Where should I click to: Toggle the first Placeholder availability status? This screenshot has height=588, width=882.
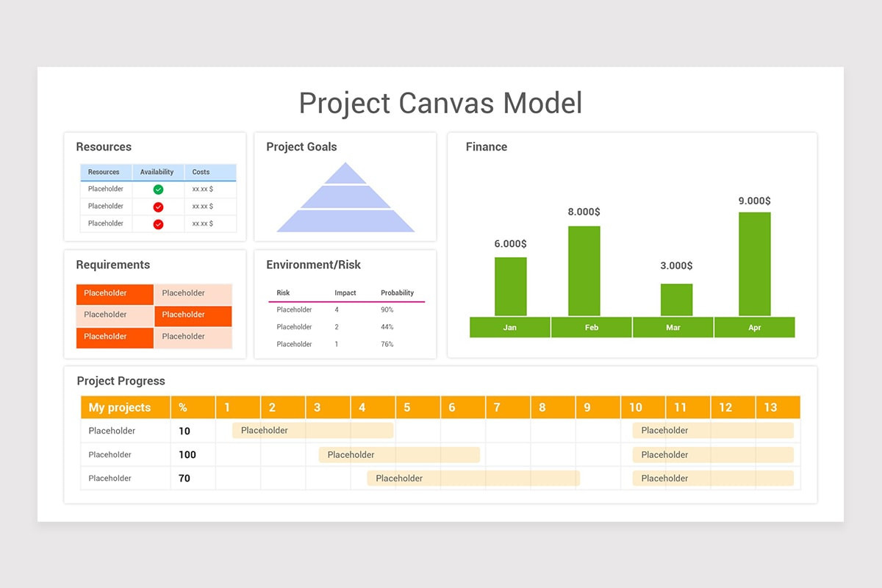pyautogui.click(x=157, y=189)
